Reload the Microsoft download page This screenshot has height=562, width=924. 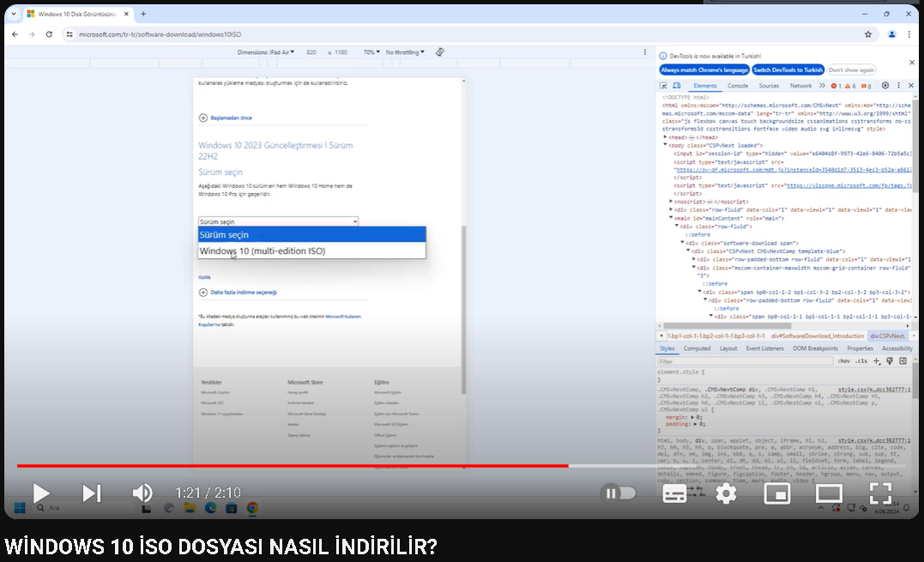pyautogui.click(x=49, y=34)
